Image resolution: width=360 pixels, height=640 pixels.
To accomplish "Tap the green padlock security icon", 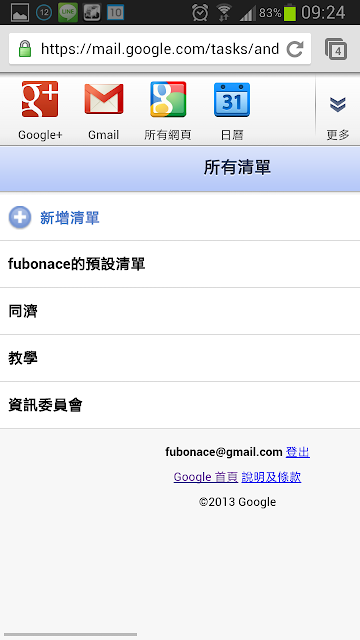I will click(25, 49).
